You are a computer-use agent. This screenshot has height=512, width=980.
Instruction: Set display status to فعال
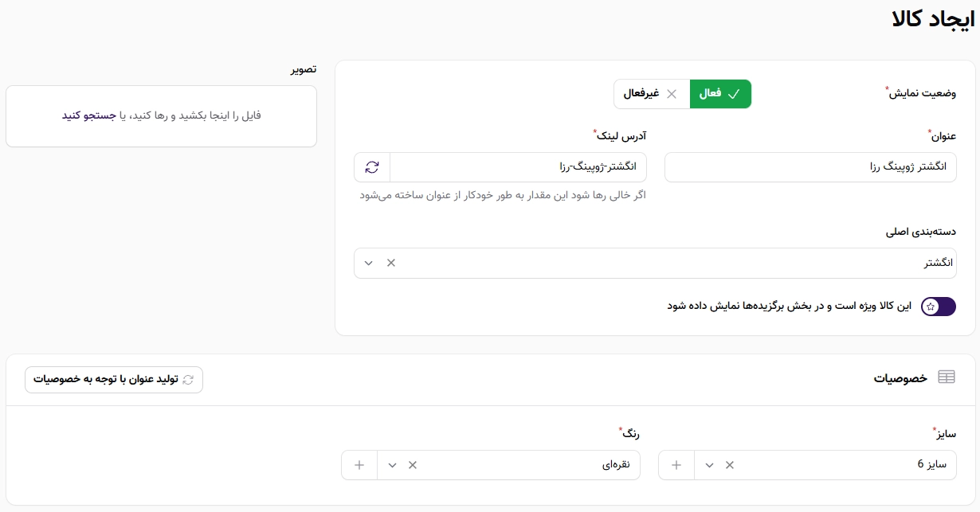click(720, 94)
